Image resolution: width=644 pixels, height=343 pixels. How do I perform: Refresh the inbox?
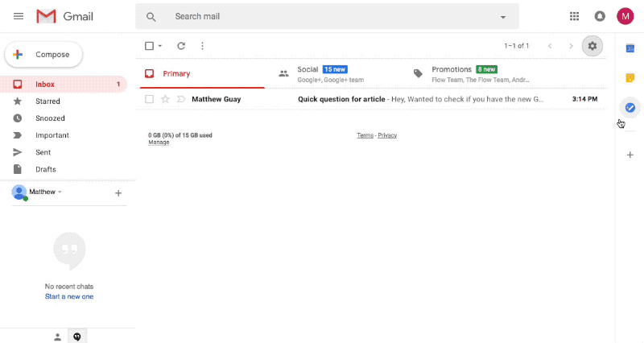pyautogui.click(x=181, y=46)
